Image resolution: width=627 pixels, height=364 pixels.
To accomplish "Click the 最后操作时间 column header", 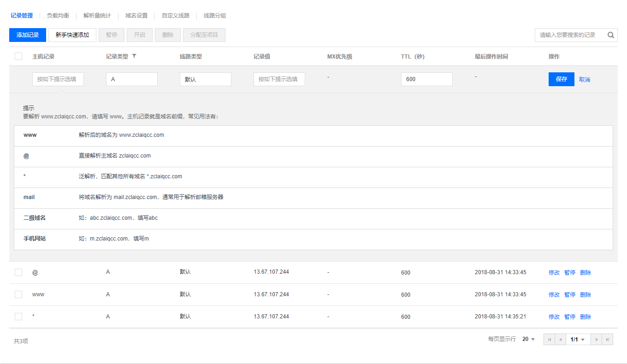I will 491,57.
